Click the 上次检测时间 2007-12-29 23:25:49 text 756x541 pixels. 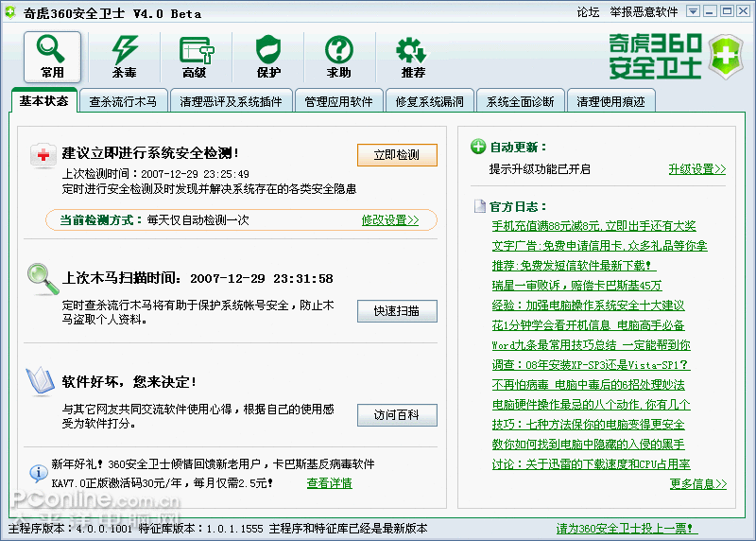[x=155, y=173]
